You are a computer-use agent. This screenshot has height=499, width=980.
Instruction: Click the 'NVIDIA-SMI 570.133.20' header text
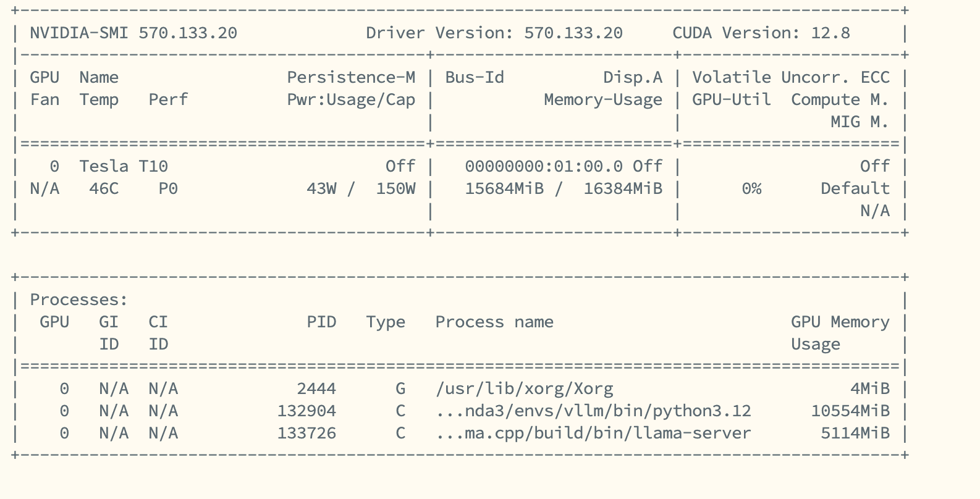pos(133,33)
